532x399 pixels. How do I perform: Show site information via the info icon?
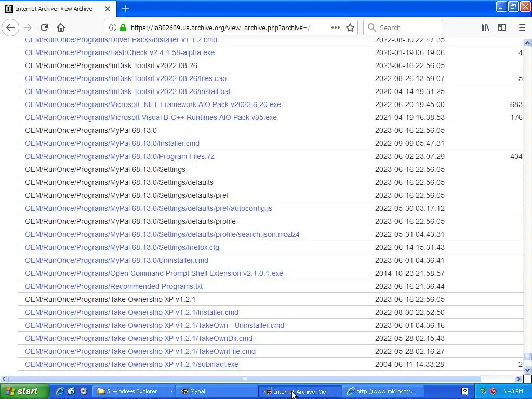[x=112, y=28]
